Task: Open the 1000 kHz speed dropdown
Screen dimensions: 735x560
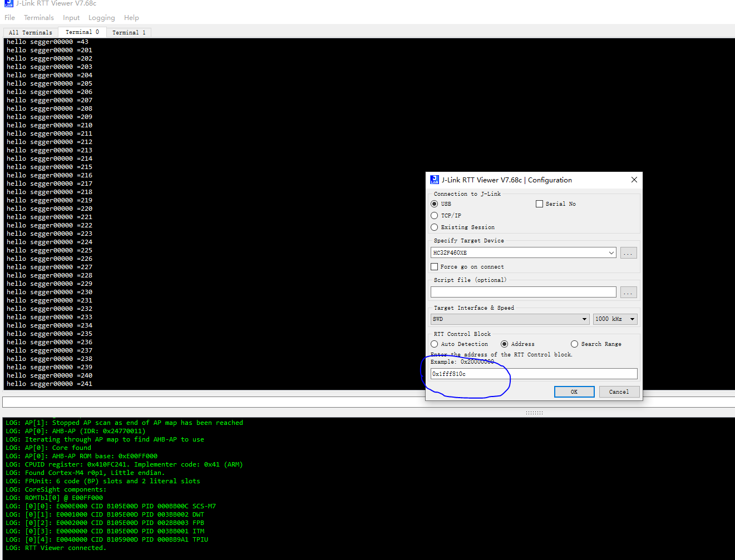Action: pos(615,319)
